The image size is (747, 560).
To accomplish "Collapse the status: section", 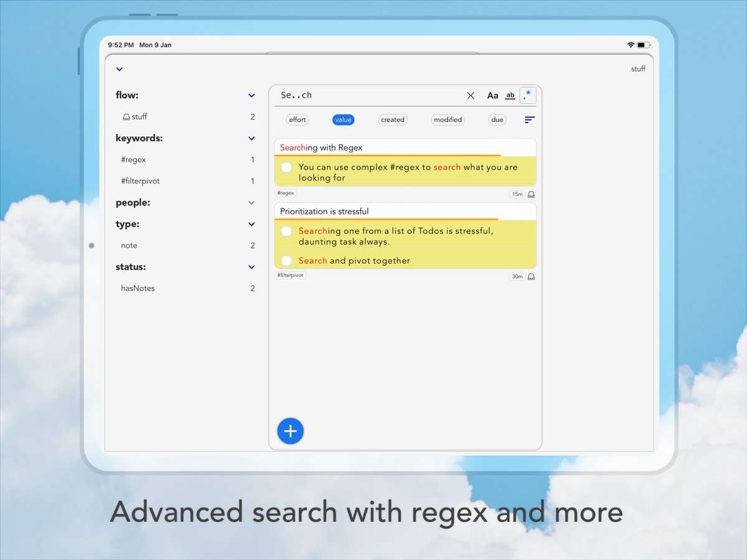I will (x=251, y=267).
